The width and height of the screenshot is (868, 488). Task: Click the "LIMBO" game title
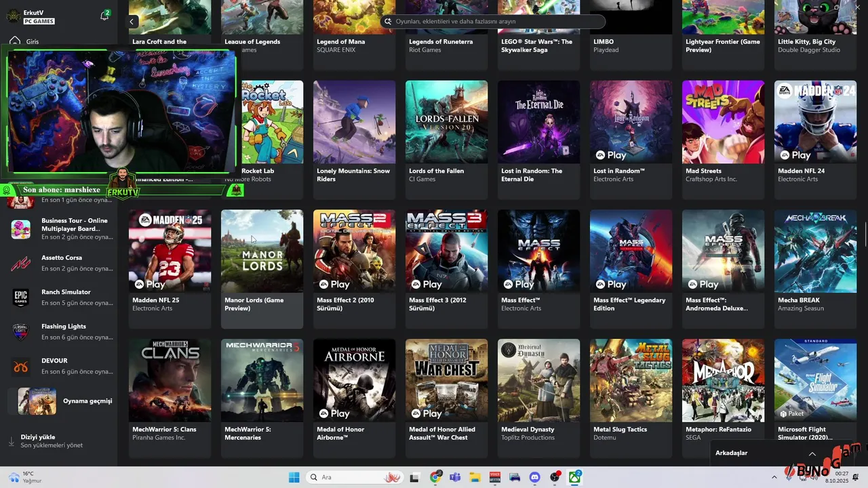pos(604,42)
